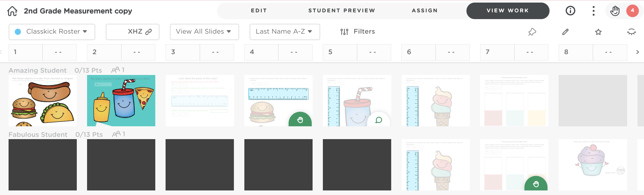Viewport: 644px width, 195px height.
Task: Click the red 4 notification badge
Action: point(633,11)
